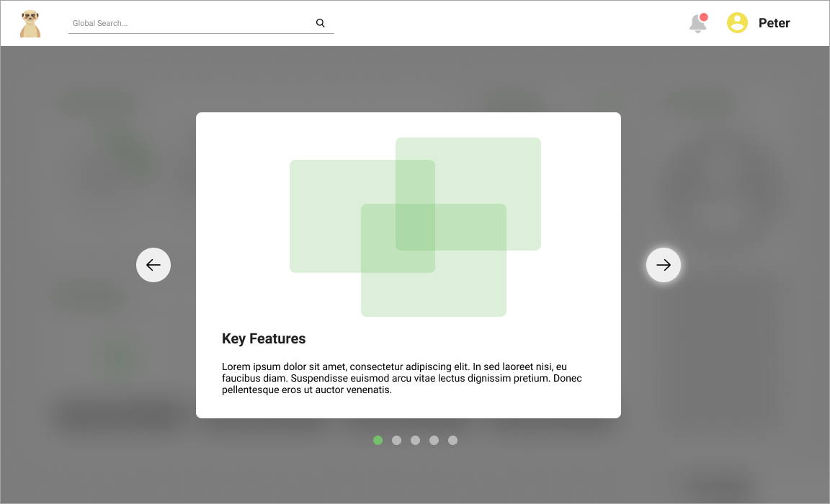Go to previous slide with left arrow

coord(153,265)
